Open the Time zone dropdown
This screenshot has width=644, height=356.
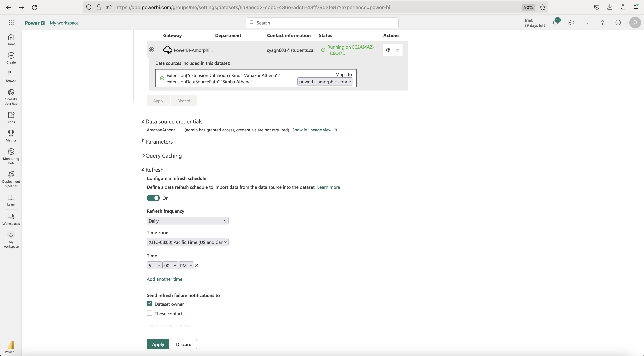point(188,242)
